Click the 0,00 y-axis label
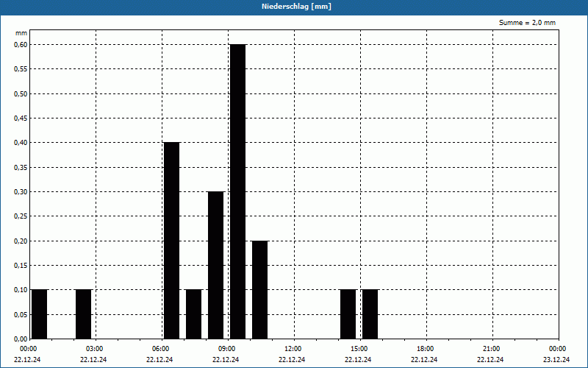Viewport: 588px width, 368px height. point(21,339)
